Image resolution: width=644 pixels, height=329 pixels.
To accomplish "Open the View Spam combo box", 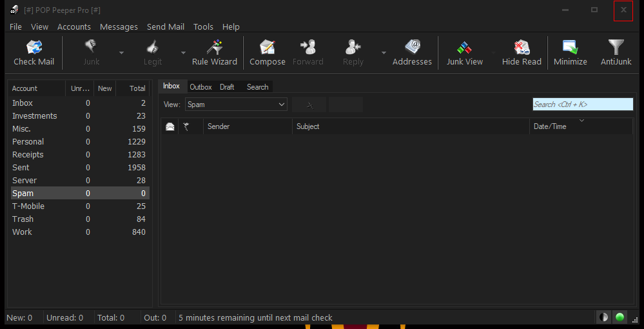I will coord(236,105).
